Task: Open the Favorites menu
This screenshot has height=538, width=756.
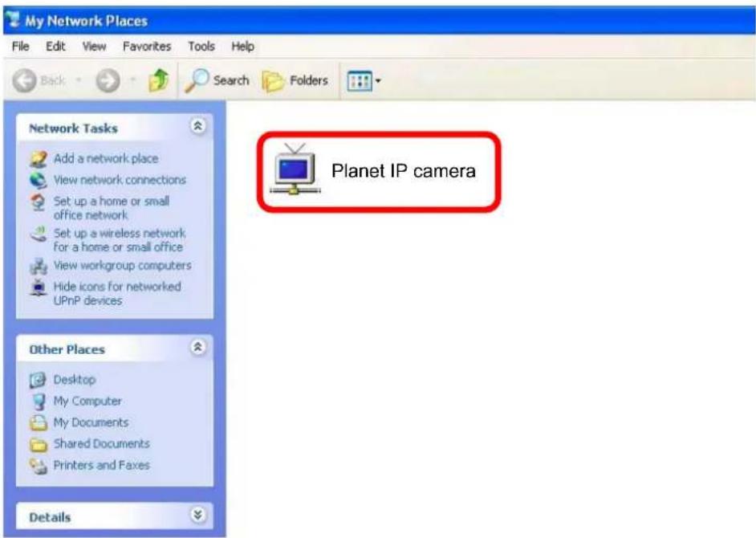Action: click(x=147, y=47)
